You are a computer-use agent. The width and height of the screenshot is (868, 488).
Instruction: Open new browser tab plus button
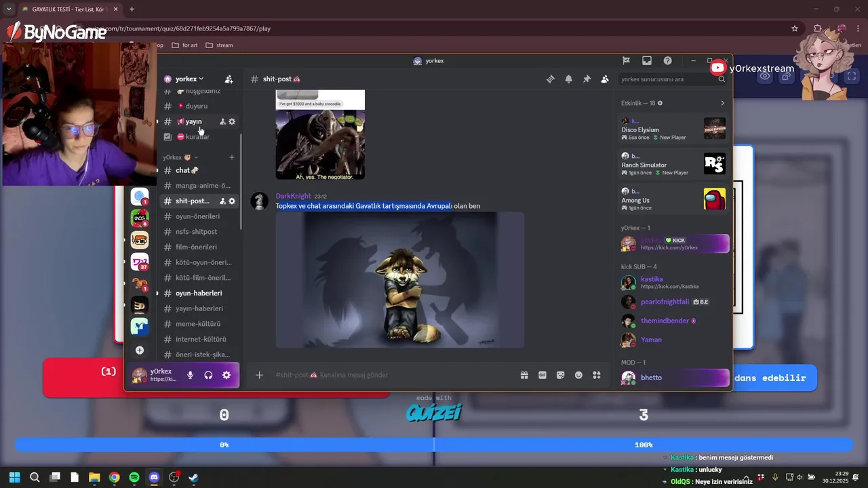click(132, 9)
